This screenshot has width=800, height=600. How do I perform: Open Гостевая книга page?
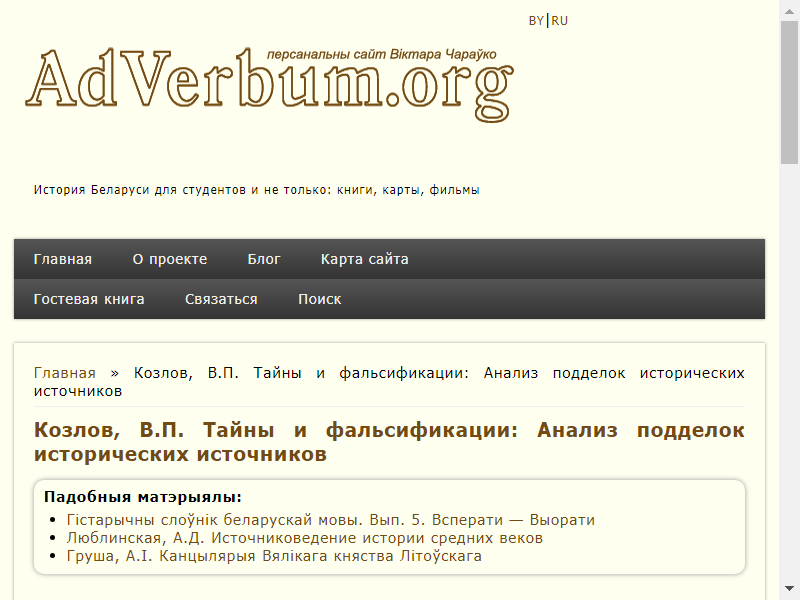tap(89, 299)
